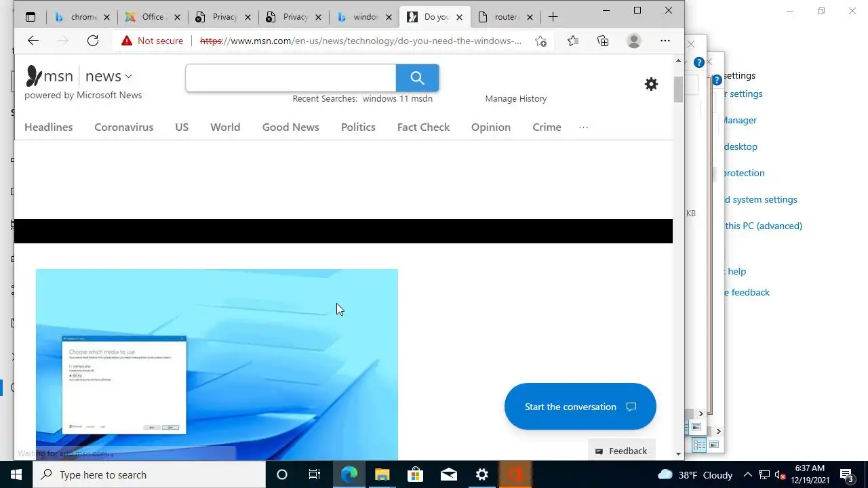The width and height of the screenshot is (868, 488).
Task: Open the Windows Start menu
Action: pos(16,474)
